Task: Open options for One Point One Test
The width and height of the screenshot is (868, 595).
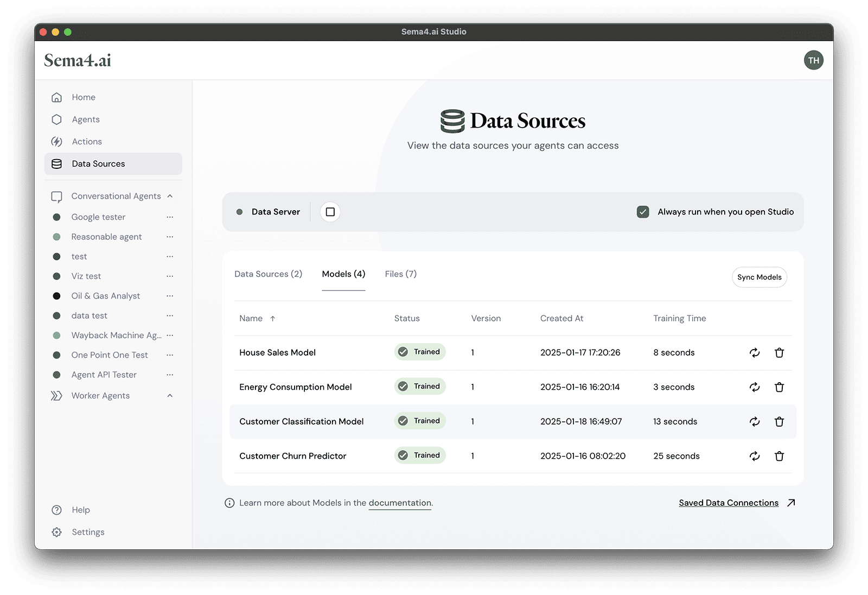Action: point(170,355)
